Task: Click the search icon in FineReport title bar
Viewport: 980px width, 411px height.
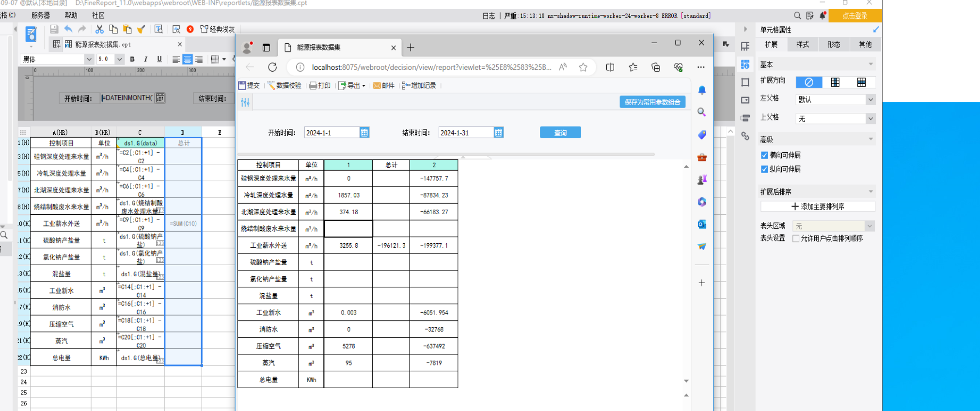Action: pyautogui.click(x=797, y=16)
